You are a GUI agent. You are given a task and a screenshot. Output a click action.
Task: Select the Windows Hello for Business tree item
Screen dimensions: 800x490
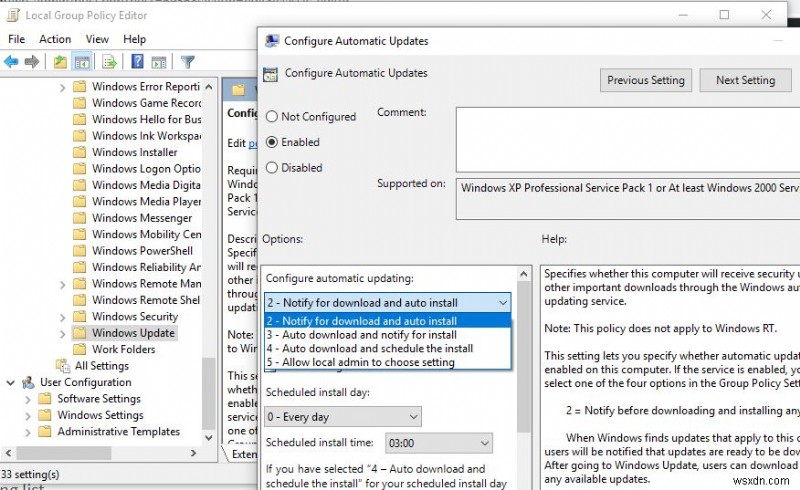coord(146,119)
